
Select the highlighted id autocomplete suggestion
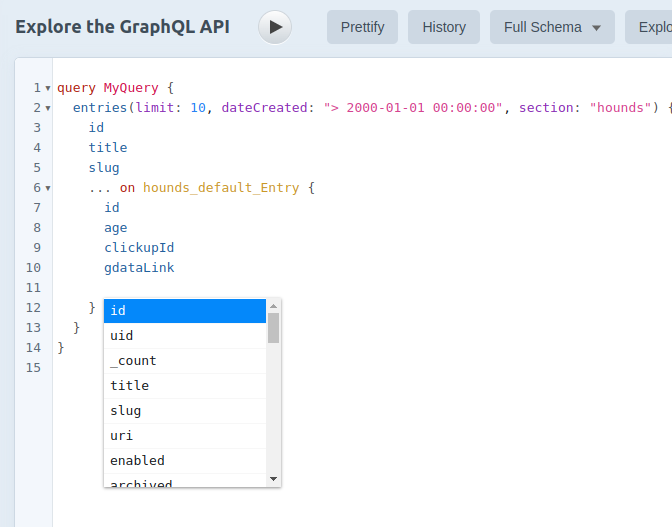pos(185,311)
